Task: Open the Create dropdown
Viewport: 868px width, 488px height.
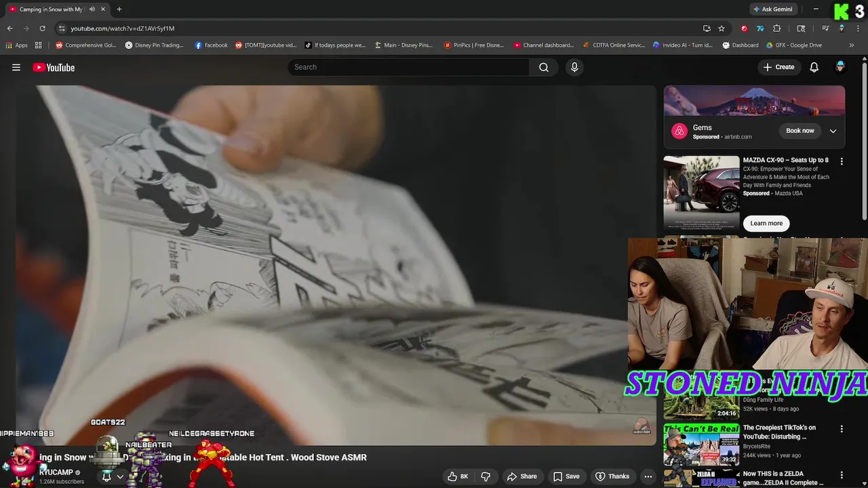Action: coord(778,67)
